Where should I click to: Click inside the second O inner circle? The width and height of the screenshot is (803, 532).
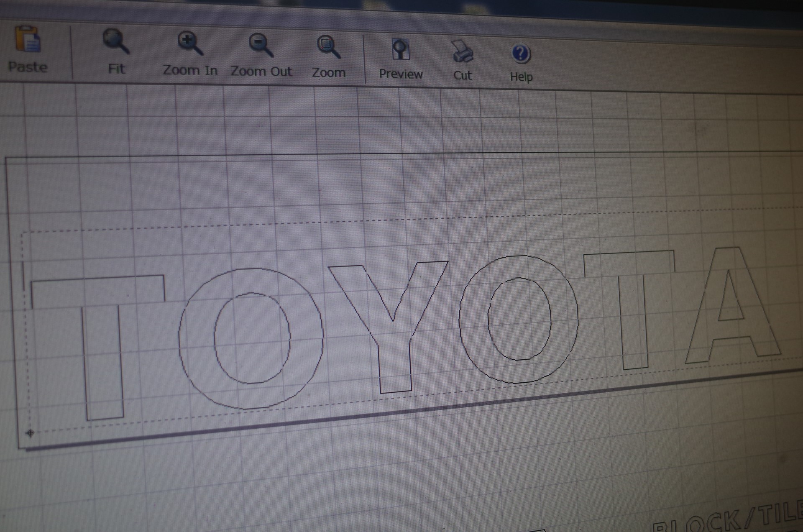519,319
